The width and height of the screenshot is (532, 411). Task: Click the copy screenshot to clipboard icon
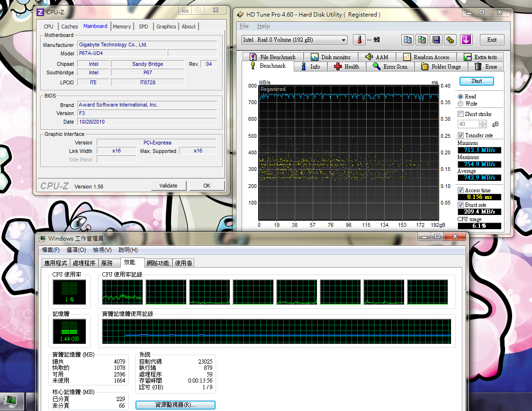click(422, 40)
